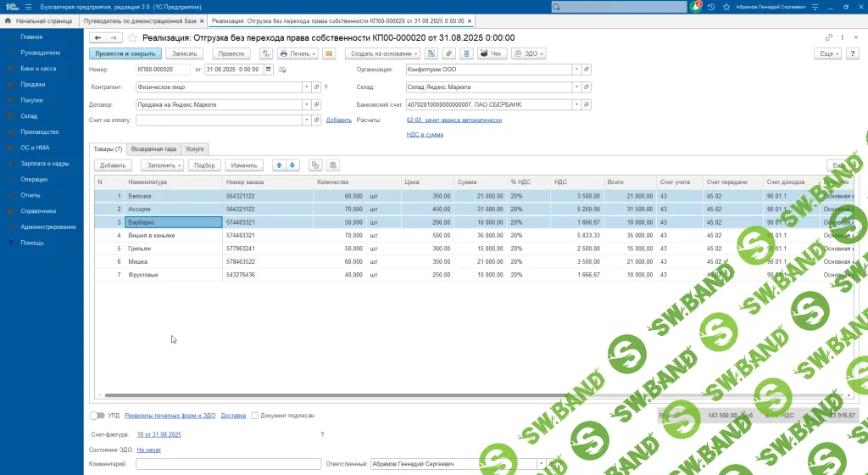Toggle the УПД switch
Image resolution: width=868 pixels, height=475 pixels.
click(x=97, y=416)
